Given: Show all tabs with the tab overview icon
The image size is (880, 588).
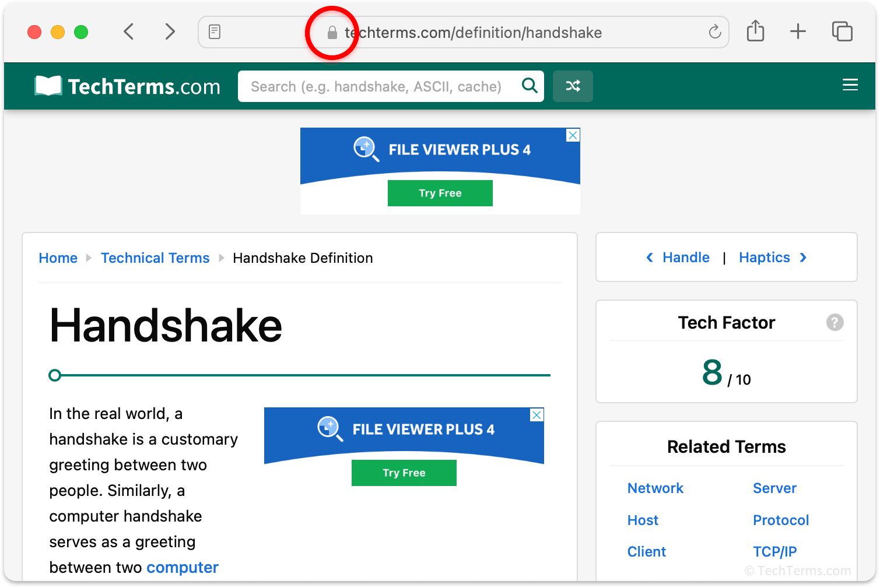Looking at the screenshot, I should point(842,31).
